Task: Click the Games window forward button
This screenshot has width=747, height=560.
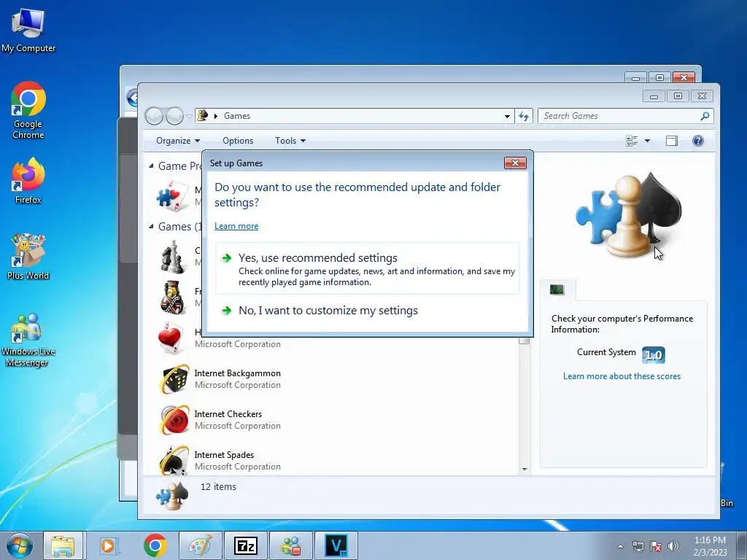Action: (174, 116)
